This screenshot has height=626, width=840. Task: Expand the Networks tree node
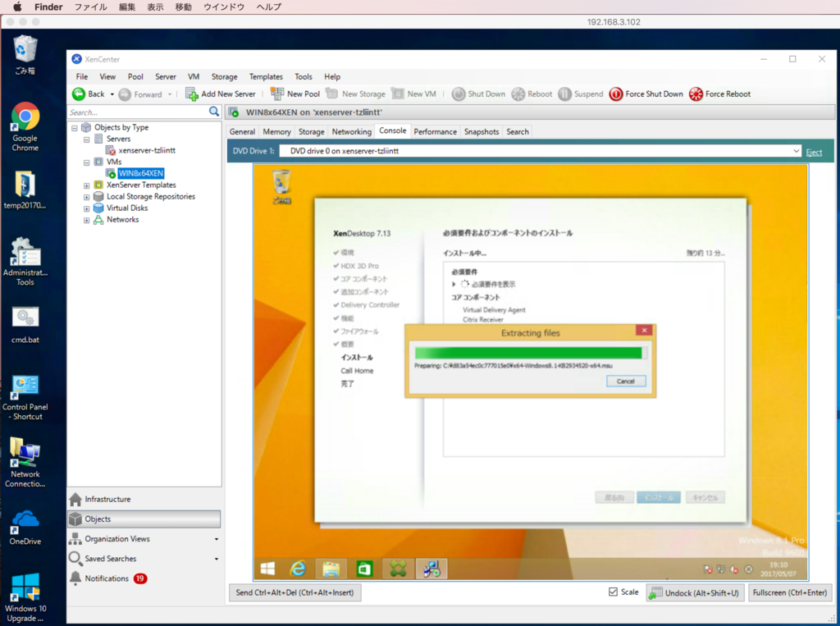tap(86, 220)
